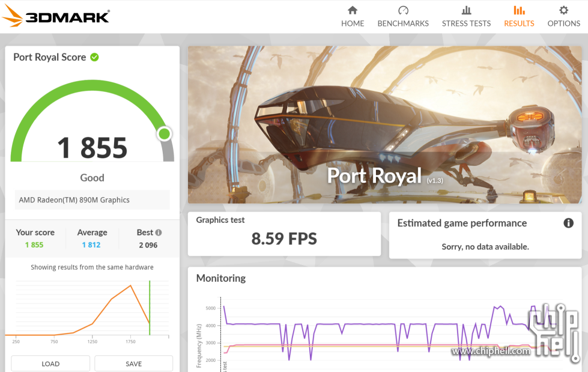Screen dimensions: 588x372
Task: Click the Options gear icon
Action: [x=563, y=10]
